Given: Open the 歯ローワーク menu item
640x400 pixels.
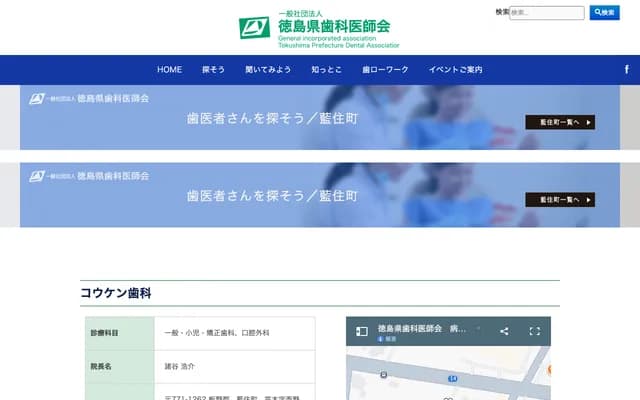Looking at the screenshot, I should pyautogui.click(x=385, y=70).
